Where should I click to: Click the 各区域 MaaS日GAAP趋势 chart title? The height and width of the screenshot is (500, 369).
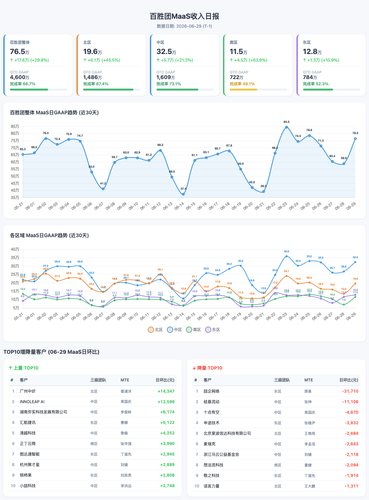49,235
